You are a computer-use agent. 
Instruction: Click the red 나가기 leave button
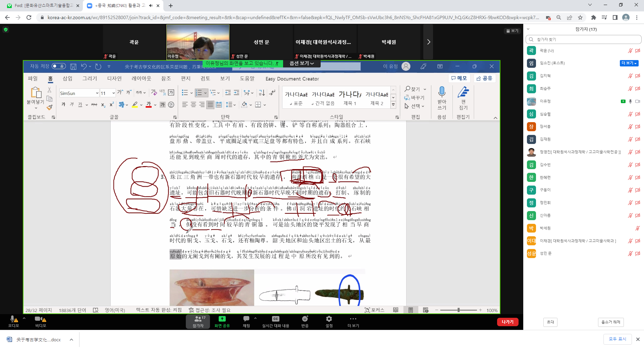(507, 322)
